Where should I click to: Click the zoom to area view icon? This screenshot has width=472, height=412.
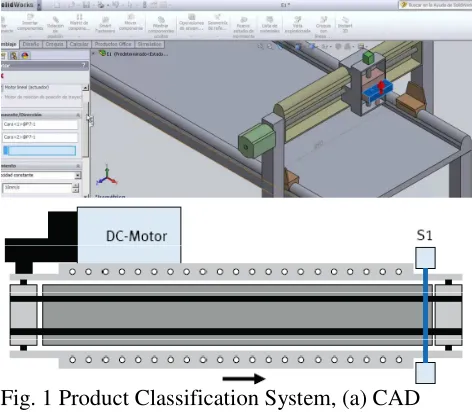click(x=270, y=47)
